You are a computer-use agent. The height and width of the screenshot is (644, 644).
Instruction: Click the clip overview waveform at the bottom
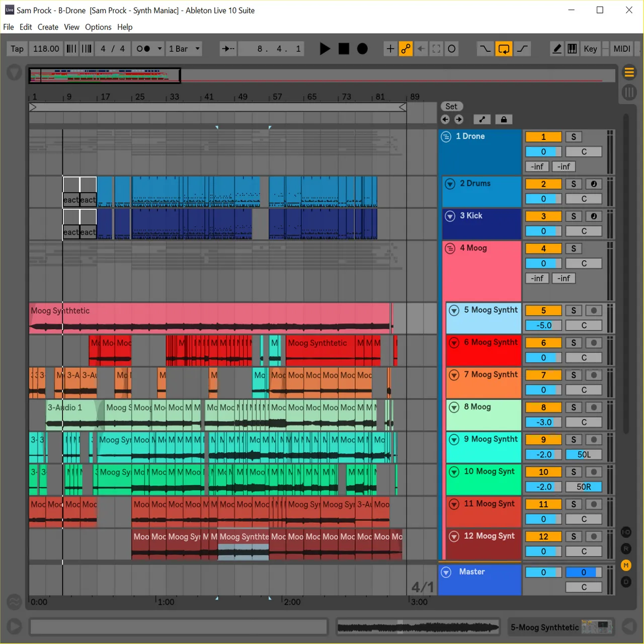tap(418, 627)
